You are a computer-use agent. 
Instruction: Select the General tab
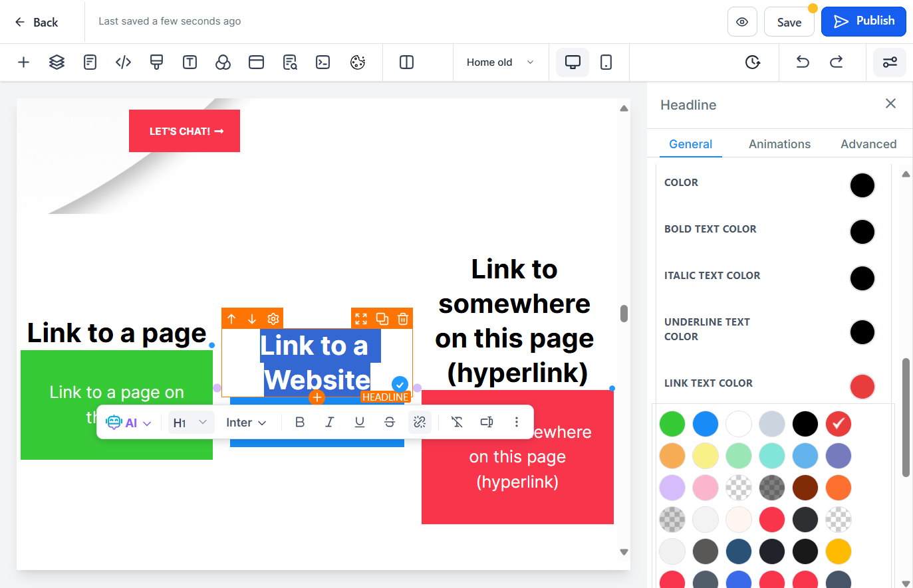(x=690, y=144)
